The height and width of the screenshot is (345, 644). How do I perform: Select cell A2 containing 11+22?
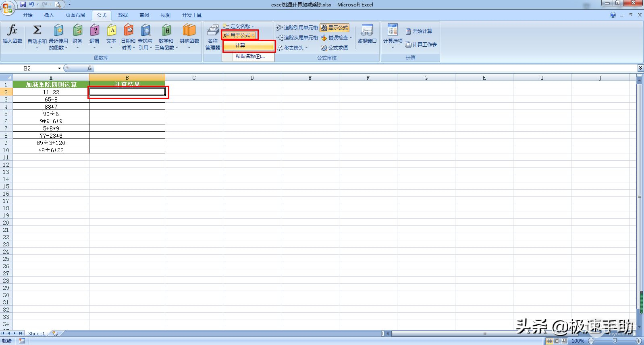(x=51, y=92)
